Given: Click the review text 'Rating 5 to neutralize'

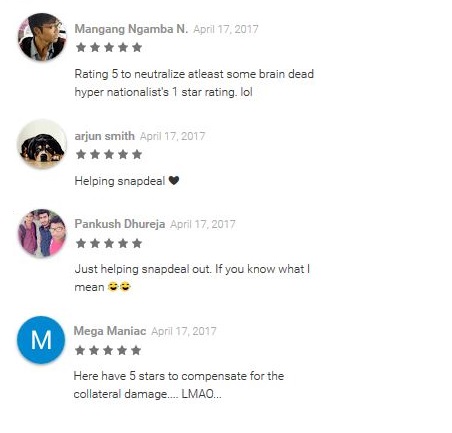Looking at the screenshot, I should click(194, 83).
